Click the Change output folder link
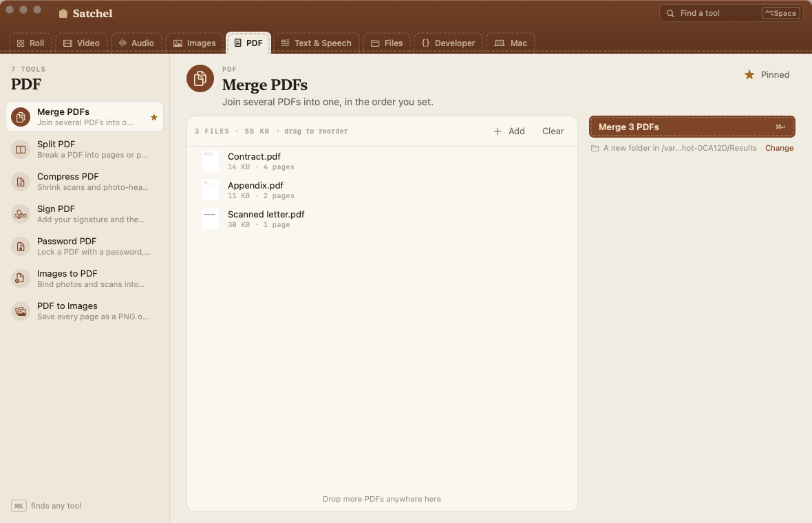 pos(779,148)
